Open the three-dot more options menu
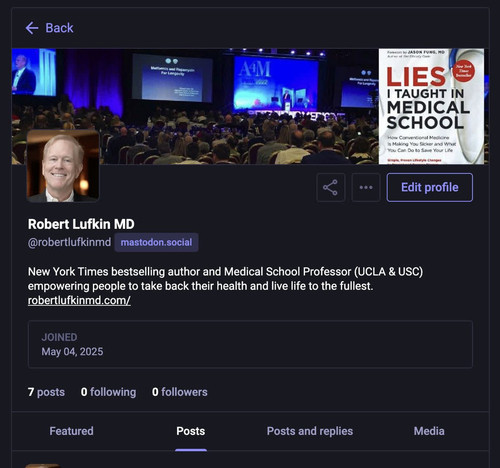This screenshot has height=468, width=500. click(366, 187)
